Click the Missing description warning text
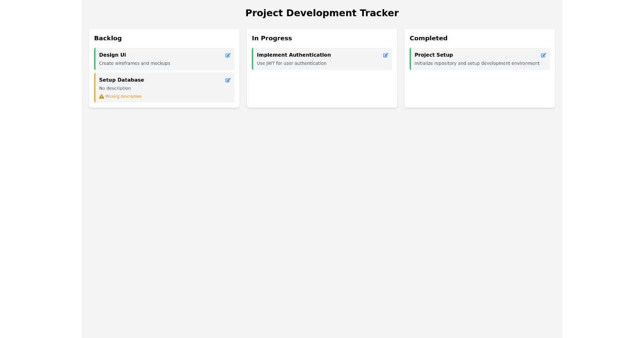 [122, 96]
